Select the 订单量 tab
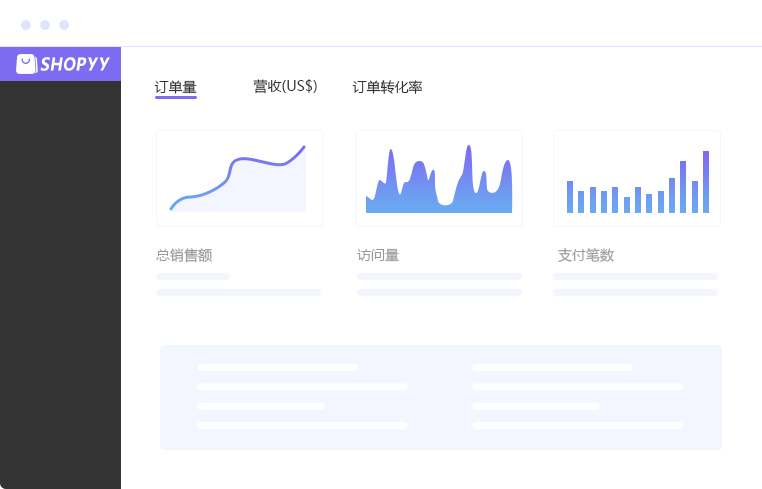 coord(175,87)
